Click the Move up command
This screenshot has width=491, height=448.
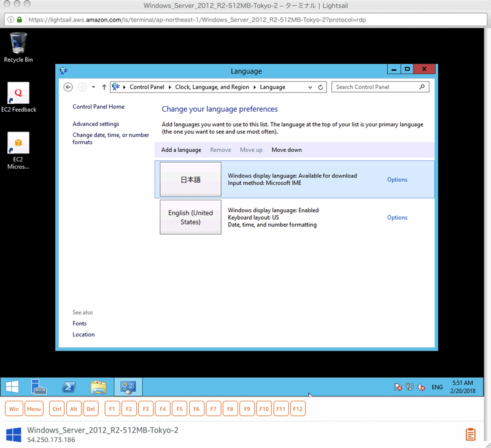[x=251, y=150]
